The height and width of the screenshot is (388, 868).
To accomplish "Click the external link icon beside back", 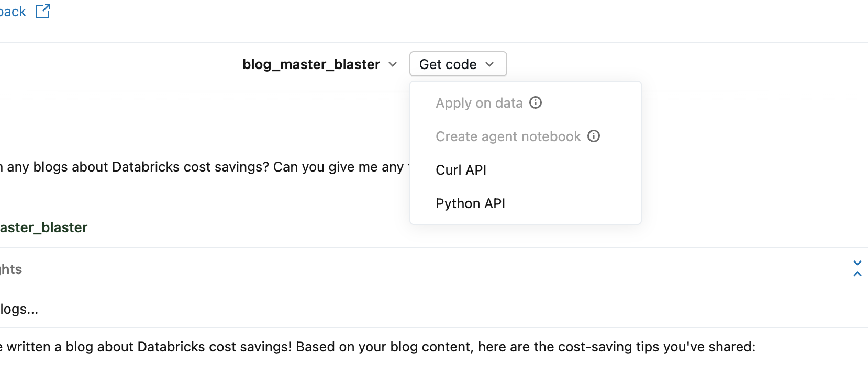I will pyautogui.click(x=42, y=11).
